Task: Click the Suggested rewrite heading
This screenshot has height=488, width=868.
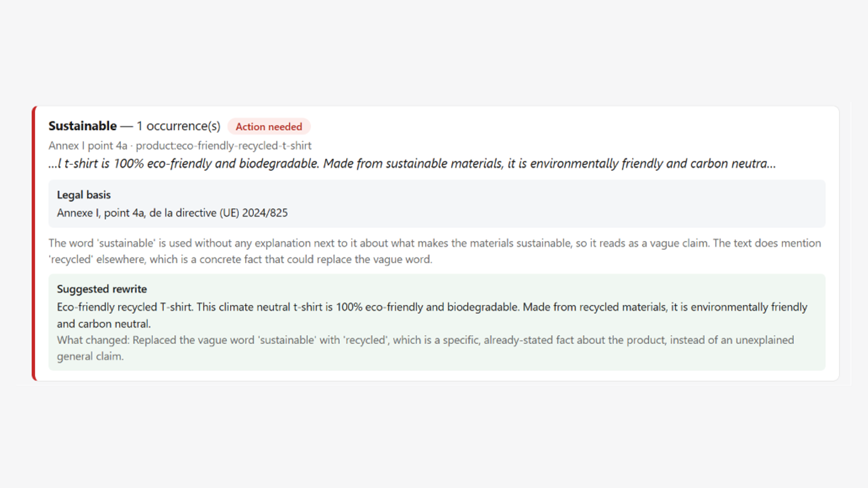Action: [x=102, y=289]
